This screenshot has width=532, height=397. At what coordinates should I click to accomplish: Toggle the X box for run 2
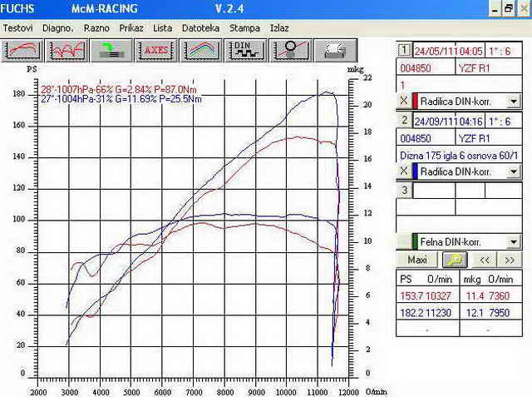[x=403, y=171]
